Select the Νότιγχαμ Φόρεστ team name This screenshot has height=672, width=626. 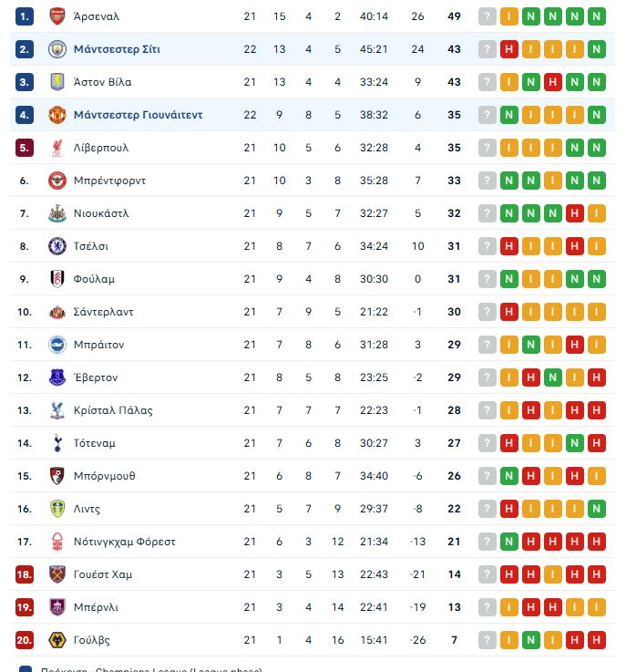point(124,542)
